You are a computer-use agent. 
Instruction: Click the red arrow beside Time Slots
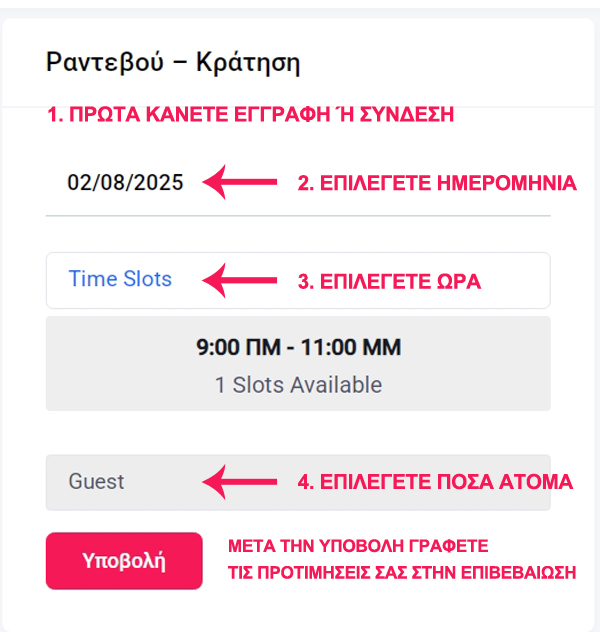(240, 281)
